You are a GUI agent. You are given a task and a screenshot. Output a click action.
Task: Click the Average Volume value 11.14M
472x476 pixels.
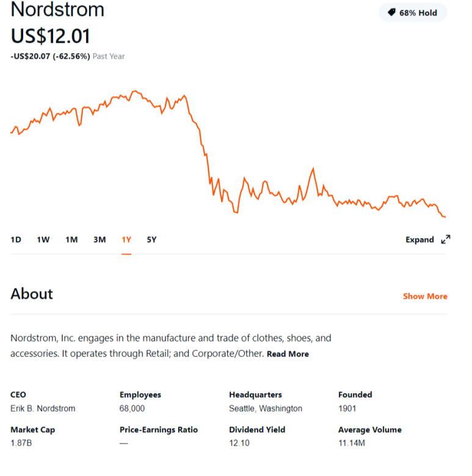[x=352, y=443]
